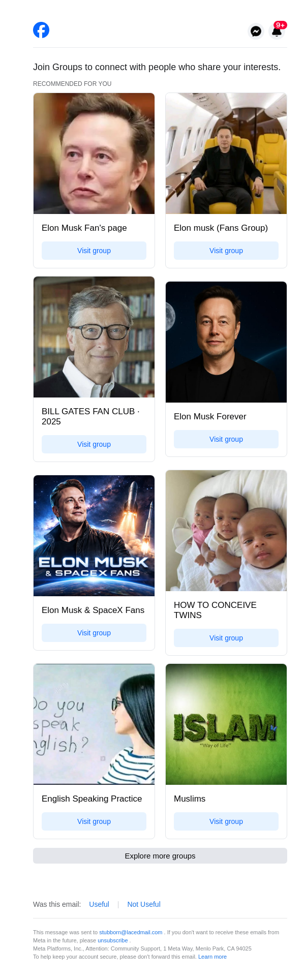Open the Elon Musk & SpaceX Fans cover image
Viewport: 305px width, 980px height.
tap(94, 536)
